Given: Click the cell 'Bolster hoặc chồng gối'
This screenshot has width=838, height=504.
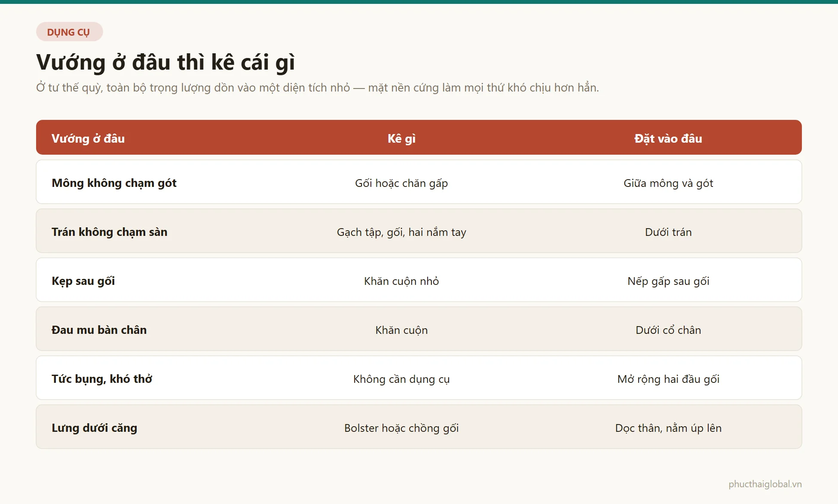Looking at the screenshot, I should coord(401,428).
